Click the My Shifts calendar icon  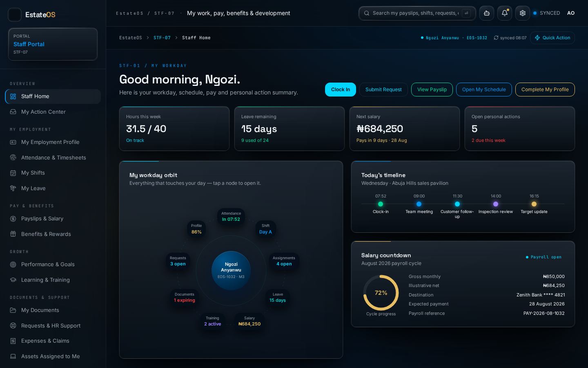[x=13, y=173]
